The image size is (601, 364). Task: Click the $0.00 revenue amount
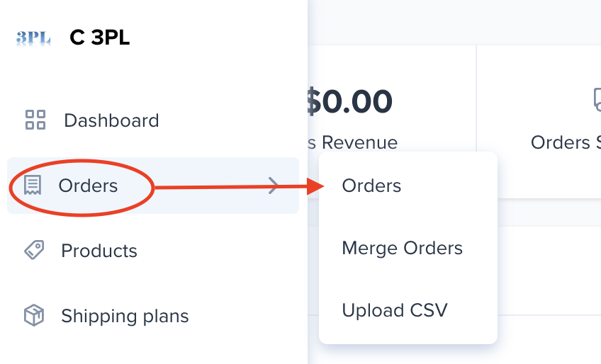coord(349,101)
